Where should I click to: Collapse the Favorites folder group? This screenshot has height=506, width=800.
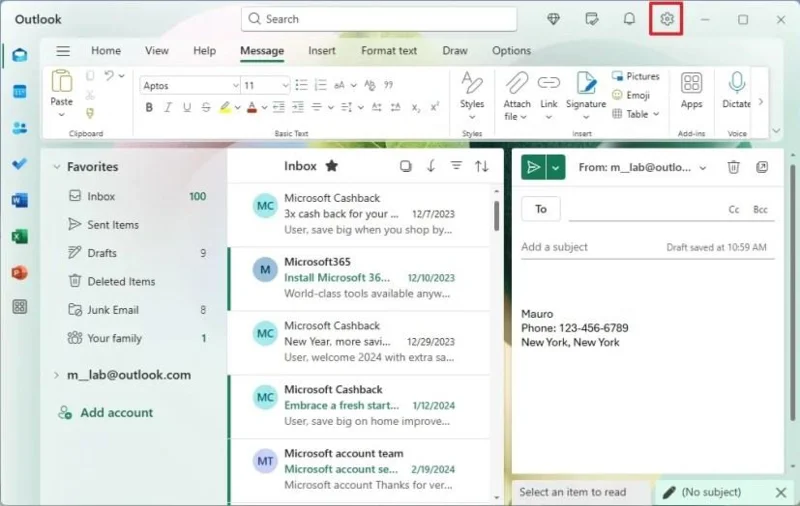click(57, 167)
